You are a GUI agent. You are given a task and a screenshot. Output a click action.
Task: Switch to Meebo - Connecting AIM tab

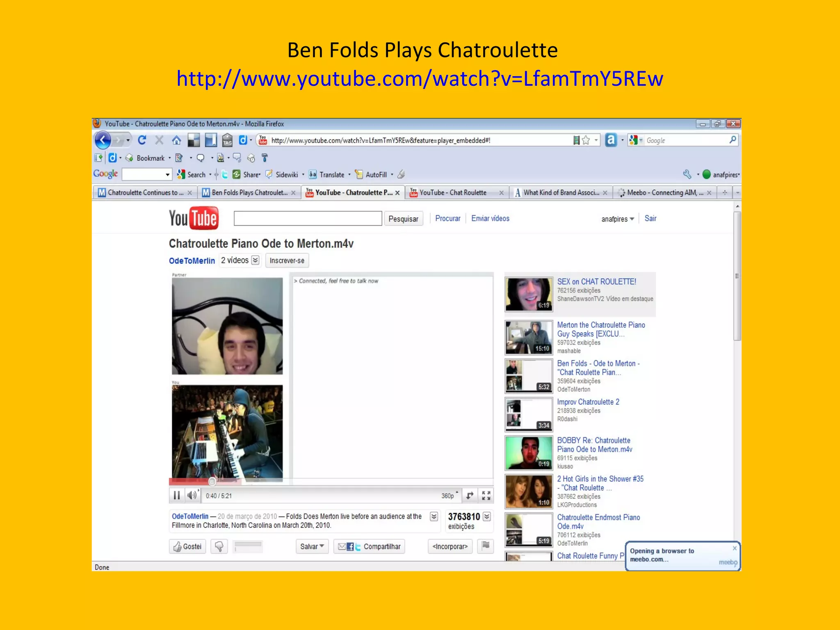tap(664, 192)
